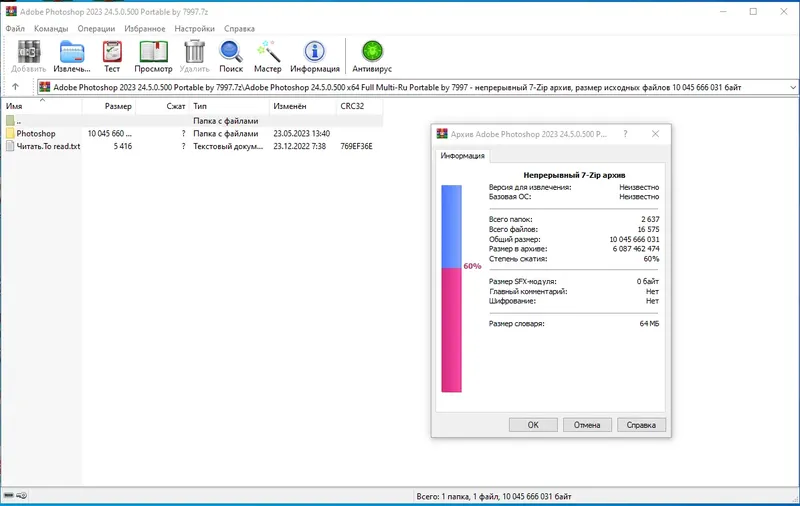This screenshot has height=506, width=800.
Task: Click the 'Текстовый докум...' type cell
Action: 228,146
